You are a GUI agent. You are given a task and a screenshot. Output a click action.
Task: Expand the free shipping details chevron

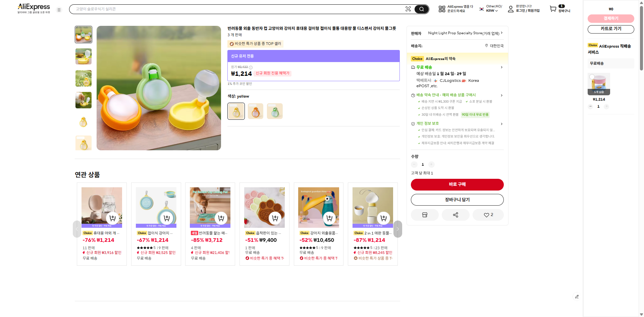tap(501, 67)
